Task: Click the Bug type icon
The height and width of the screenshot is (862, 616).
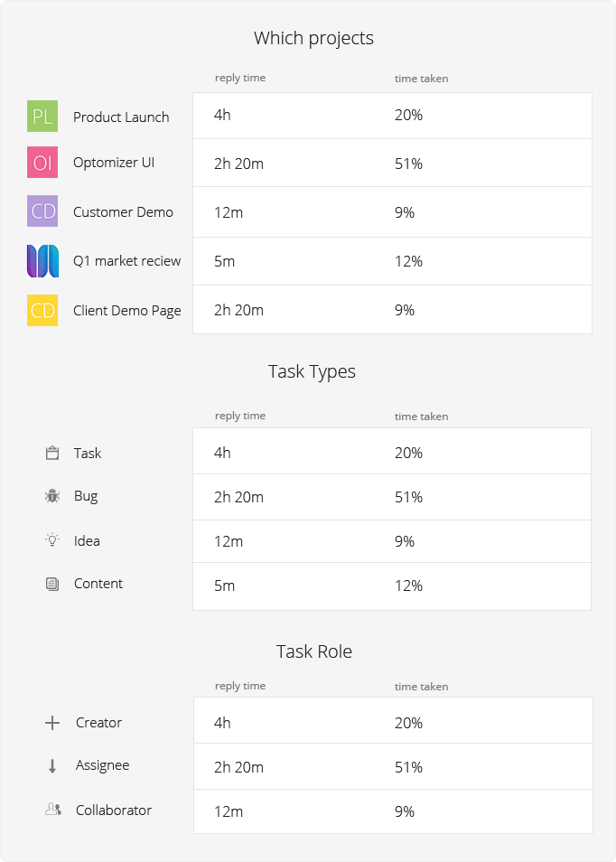Action: [52, 496]
